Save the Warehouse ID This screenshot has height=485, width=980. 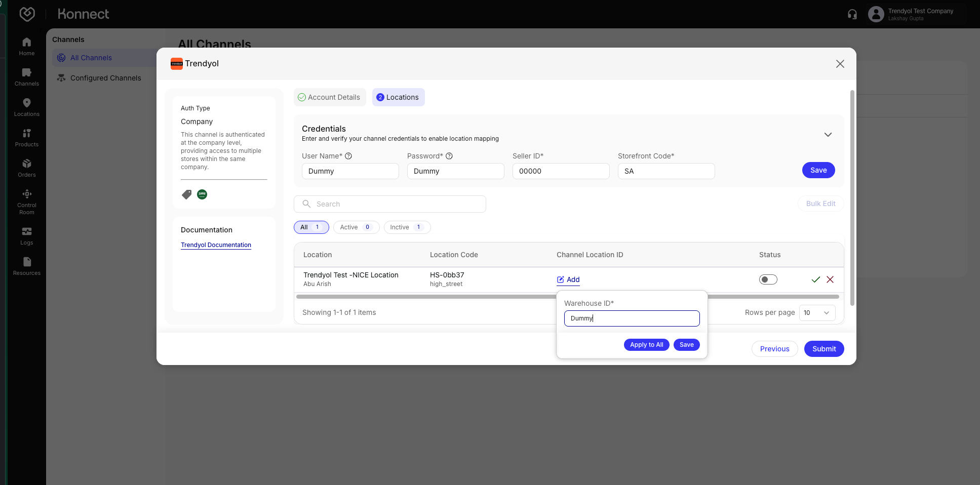pos(687,345)
